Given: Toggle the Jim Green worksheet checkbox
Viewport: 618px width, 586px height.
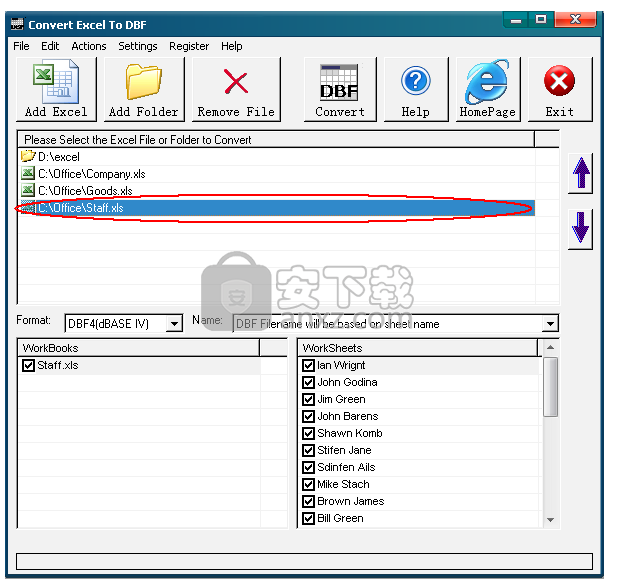Looking at the screenshot, I should tap(308, 399).
